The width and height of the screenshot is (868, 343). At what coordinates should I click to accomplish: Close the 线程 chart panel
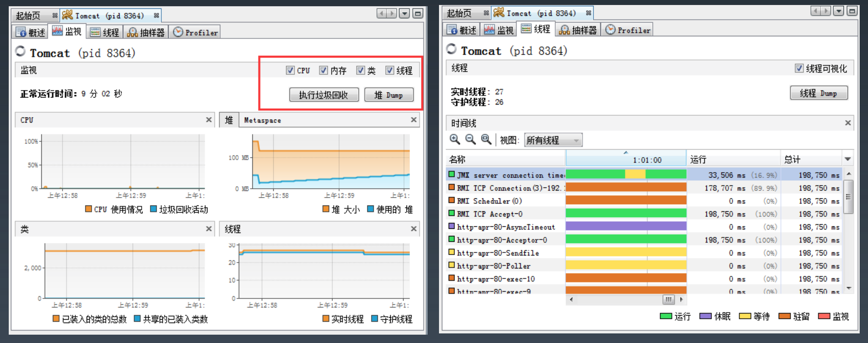tap(414, 229)
